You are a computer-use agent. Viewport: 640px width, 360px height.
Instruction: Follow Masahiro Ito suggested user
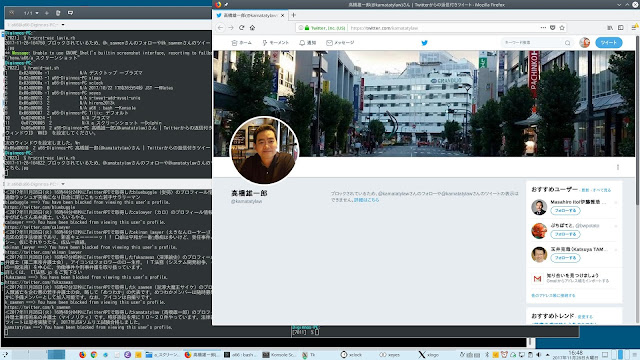(x=565, y=211)
